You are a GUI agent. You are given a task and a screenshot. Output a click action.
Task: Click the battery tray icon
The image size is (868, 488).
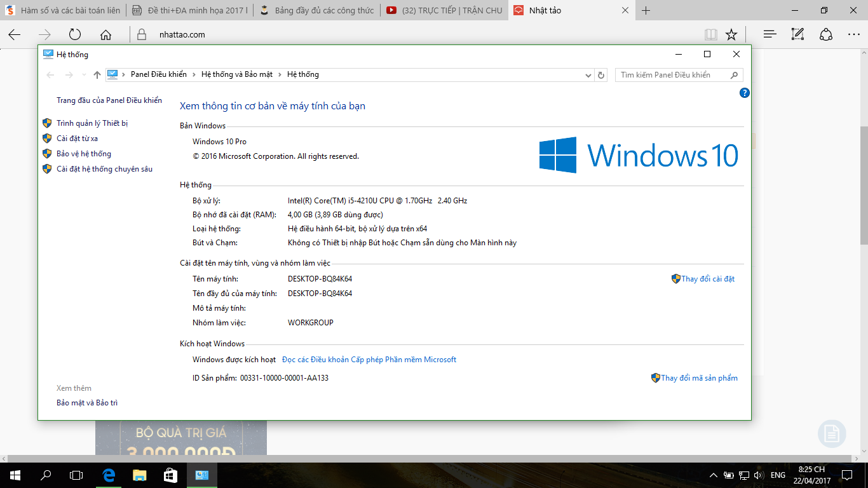(x=729, y=475)
